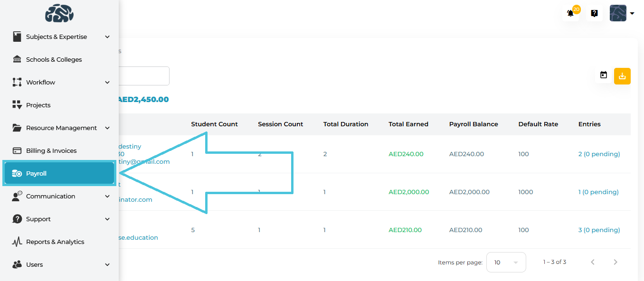Open the "3 (0 pending)" entries link
The image size is (644, 281).
coord(599,230)
